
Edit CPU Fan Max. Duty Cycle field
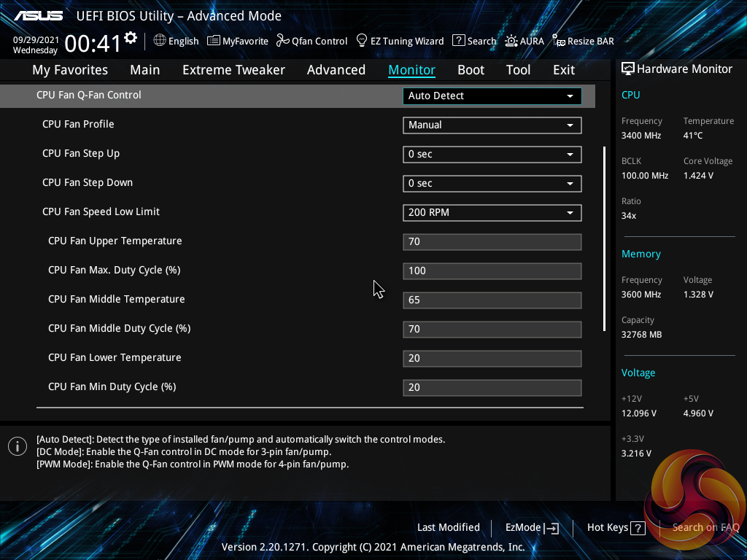[492, 271]
